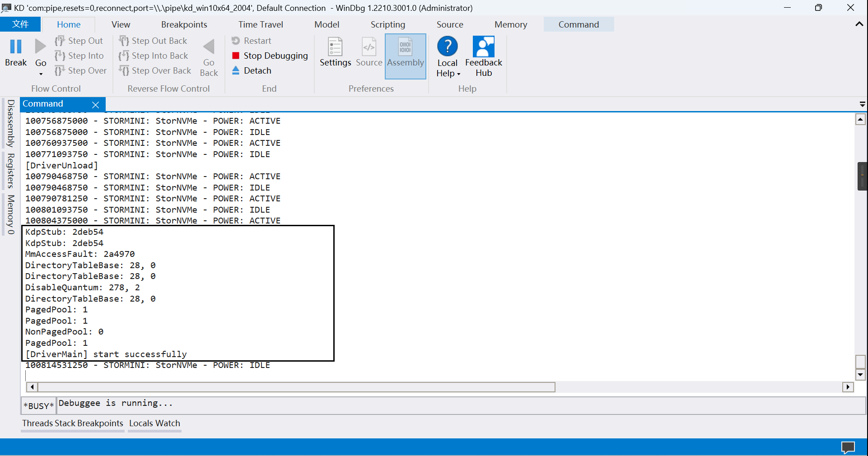Screen dimensions: 868x456
Task: Click the NonPagedPool: 0 output line
Action: tap(64, 331)
